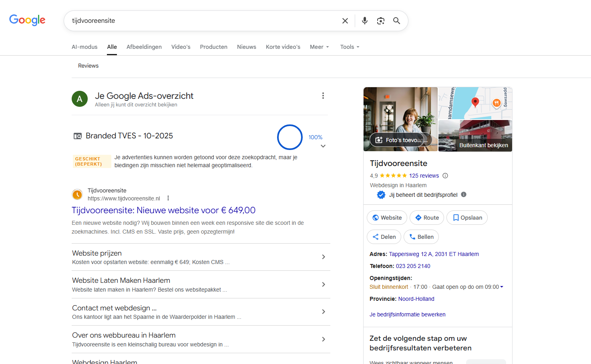The image size is (591, 364).
Task: Open the 125 reviews link
Action: click(x=424, y=175)
